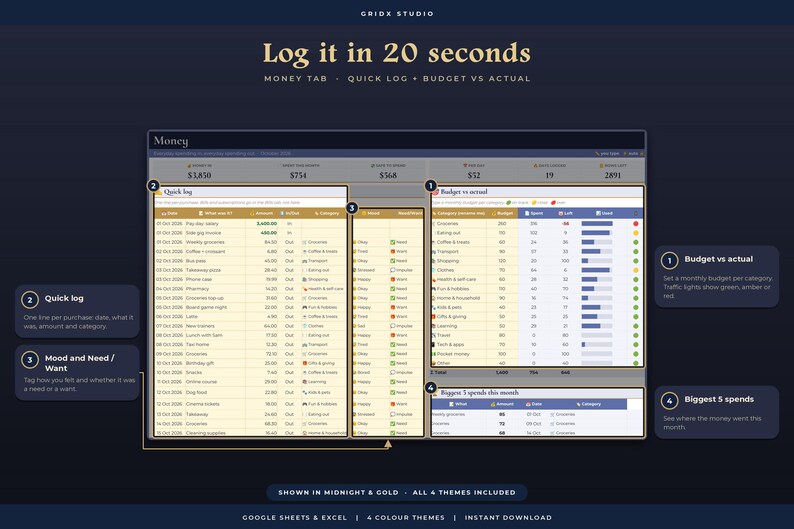The width and height of the screenshot is (794, 529).
Task: Click the chart icon in the Used header
Action: 598,213
